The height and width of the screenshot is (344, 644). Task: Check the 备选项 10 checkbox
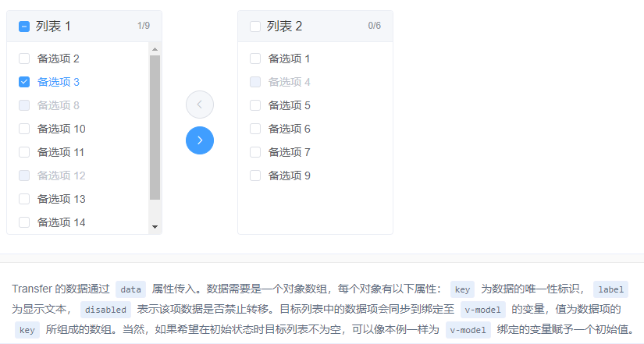pyautogui.click(x=24, y=129)
